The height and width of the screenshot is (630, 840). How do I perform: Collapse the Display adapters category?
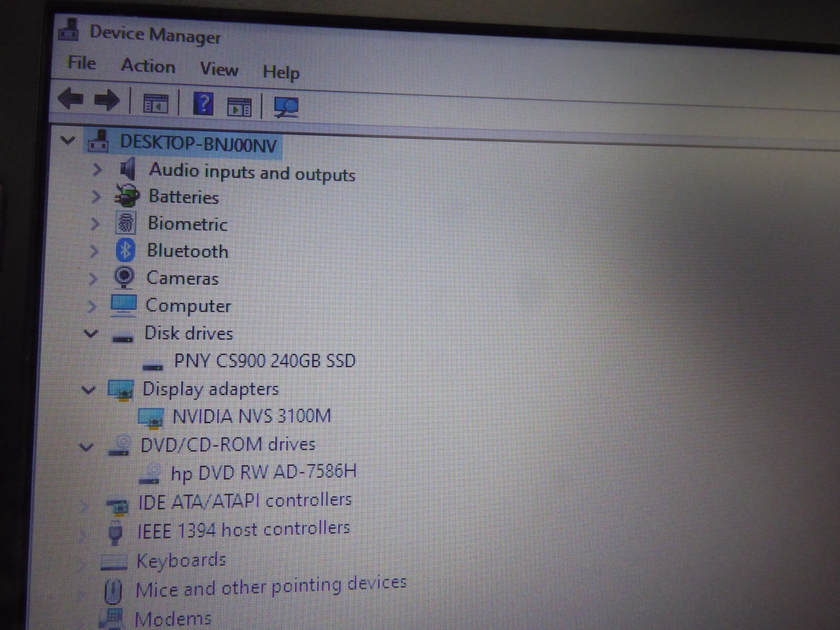click(x=88, y=390)
